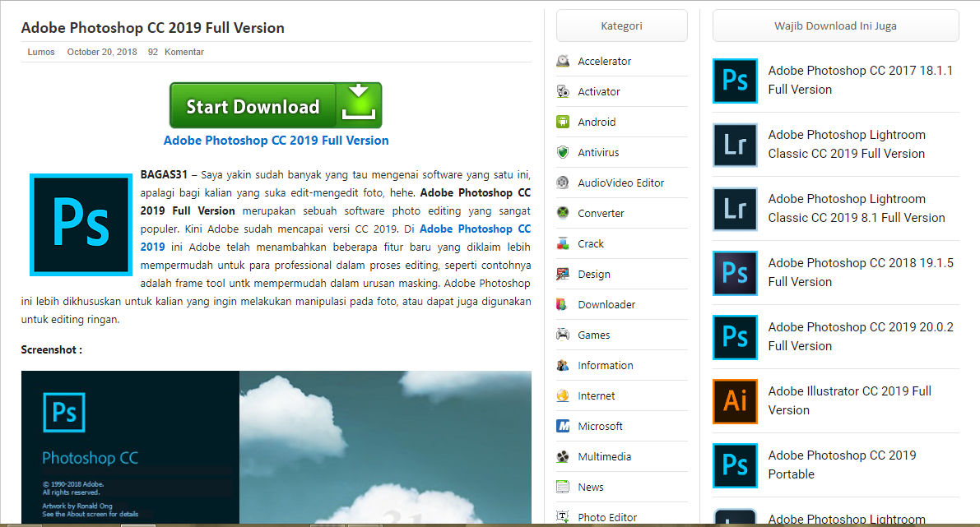Screen dimensions: 980x527
Task: Click the 92 Komentar link
Action: click(175, 52)
